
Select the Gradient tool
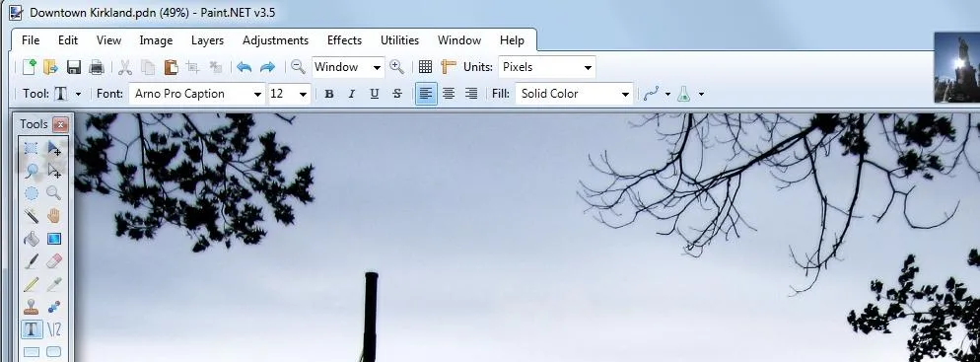54,239
